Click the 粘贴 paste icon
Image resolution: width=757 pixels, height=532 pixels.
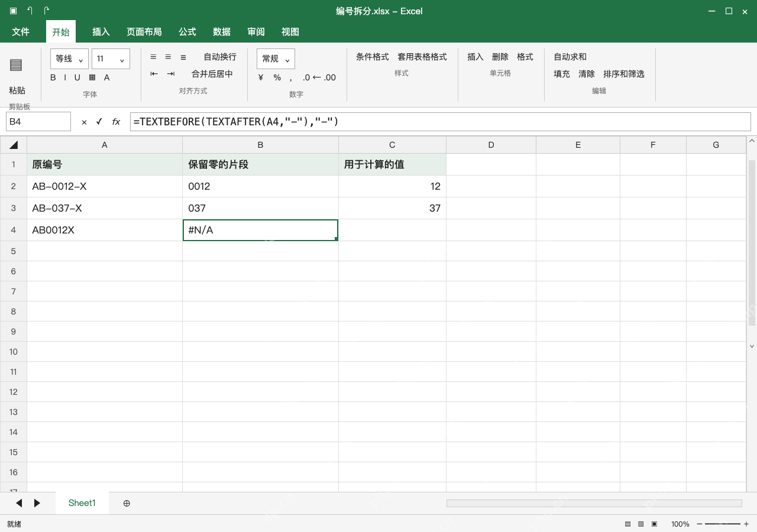point(16,65)
